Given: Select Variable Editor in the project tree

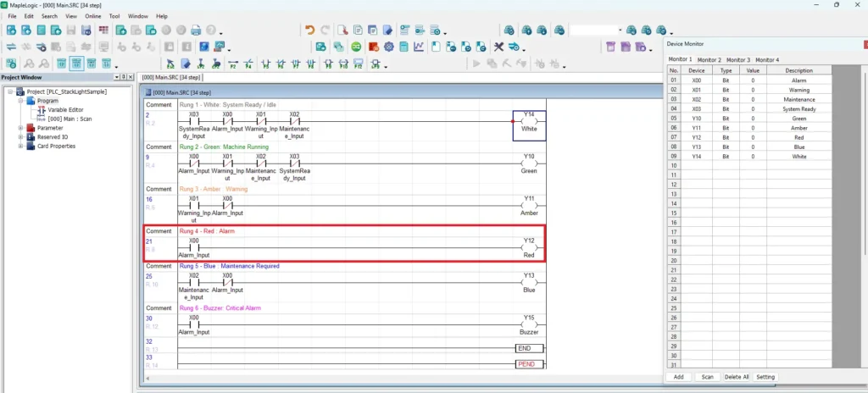Looking at the screenshot, I should (x=65, y=109).
